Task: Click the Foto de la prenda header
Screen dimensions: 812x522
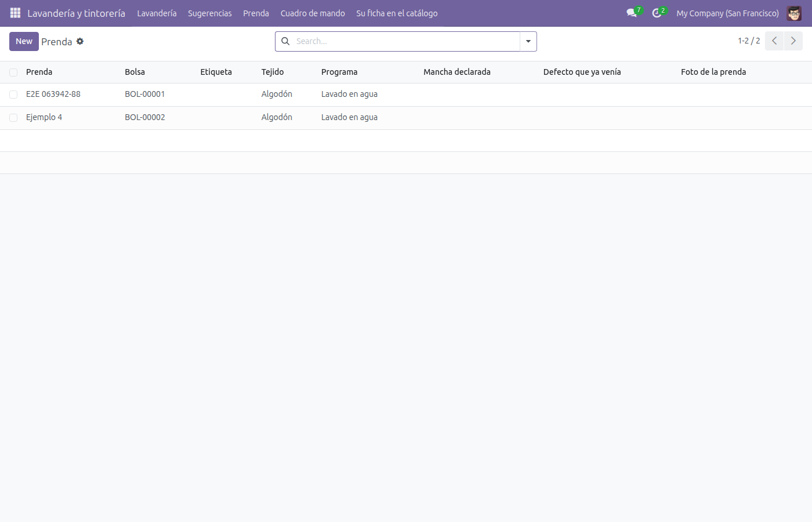Action: tap(713, 72)
